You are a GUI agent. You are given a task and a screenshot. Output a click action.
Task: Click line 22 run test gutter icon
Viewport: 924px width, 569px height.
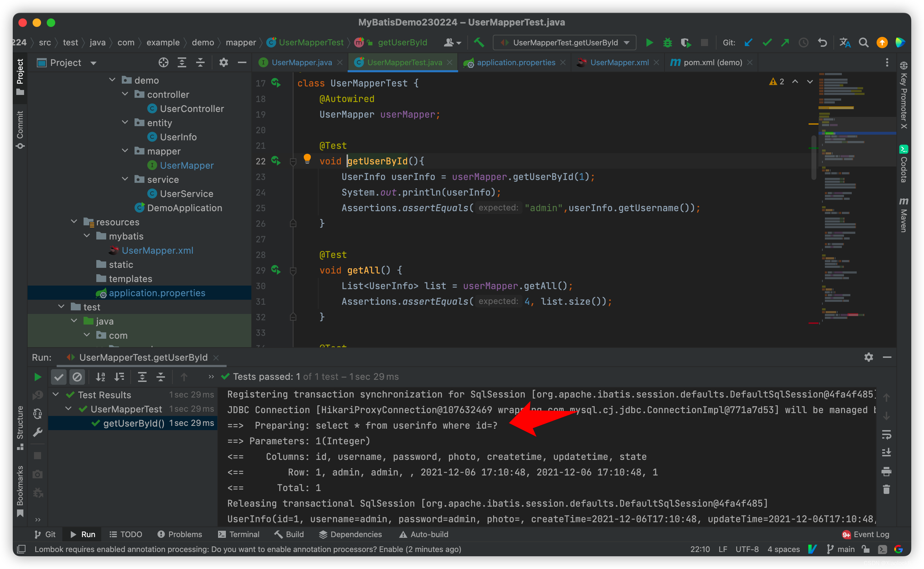point(276,161)
